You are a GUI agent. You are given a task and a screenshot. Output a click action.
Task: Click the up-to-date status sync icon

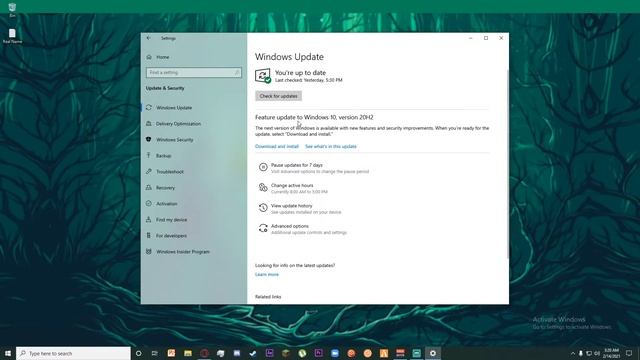tap(263, 76)
